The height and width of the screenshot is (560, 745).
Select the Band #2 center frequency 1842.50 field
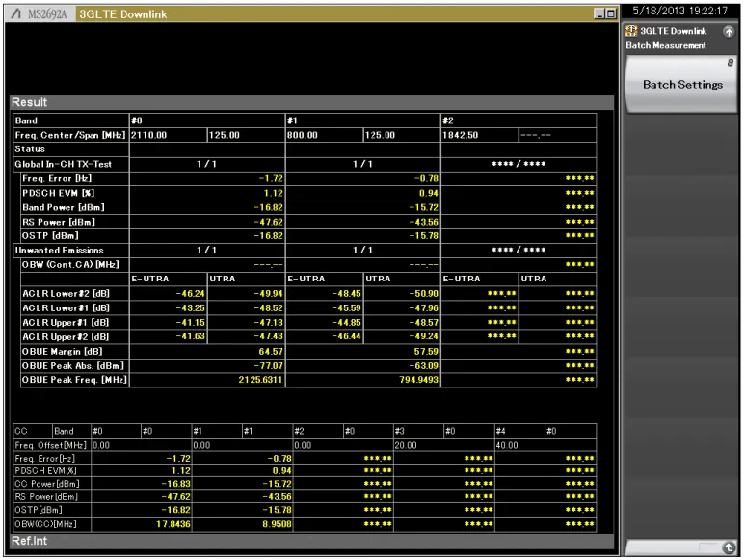479,135
